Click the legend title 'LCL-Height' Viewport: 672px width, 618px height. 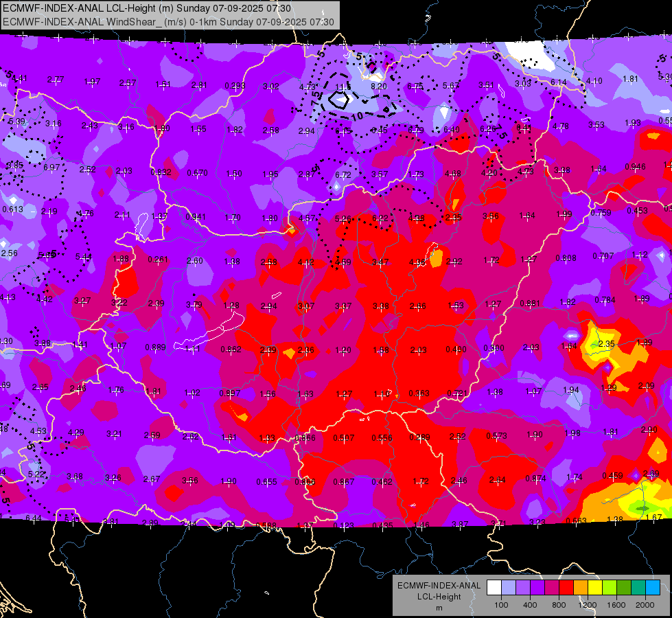pyautogui.click(x=439, y=597)
